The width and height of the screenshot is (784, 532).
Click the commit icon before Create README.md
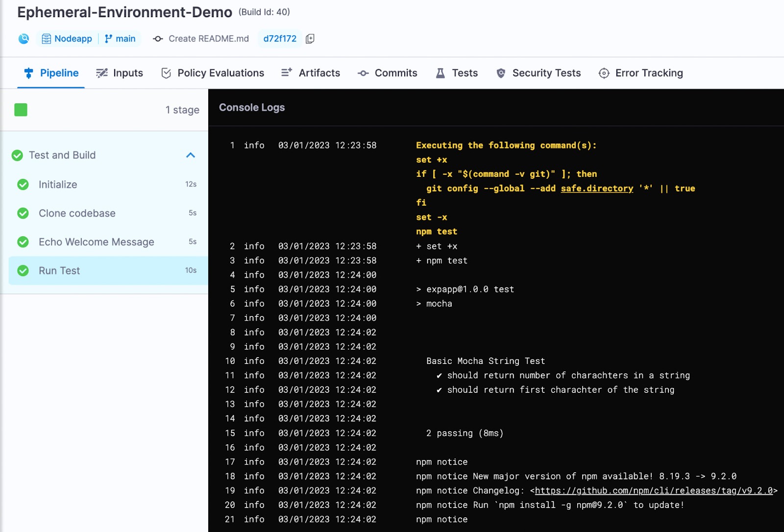(x=158, y=39)
